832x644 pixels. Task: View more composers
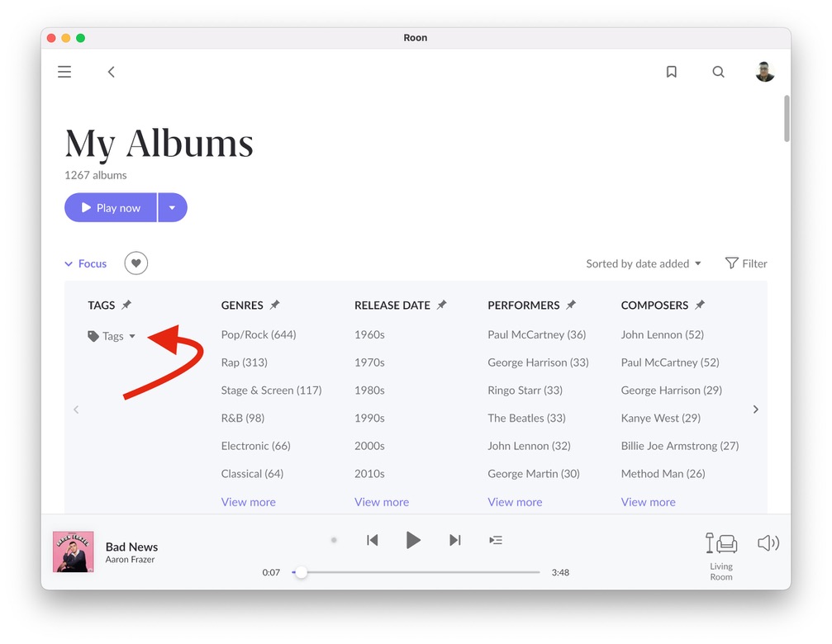(648, 502)
